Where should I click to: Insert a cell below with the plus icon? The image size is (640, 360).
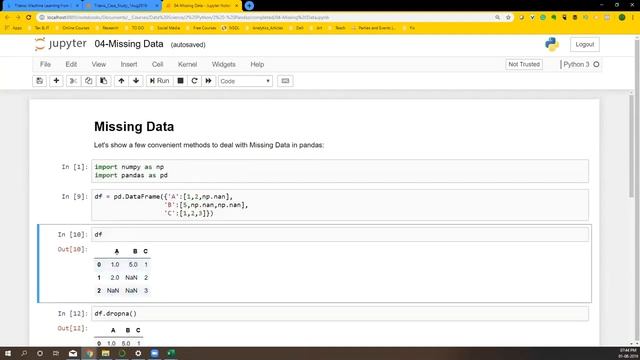56,81
